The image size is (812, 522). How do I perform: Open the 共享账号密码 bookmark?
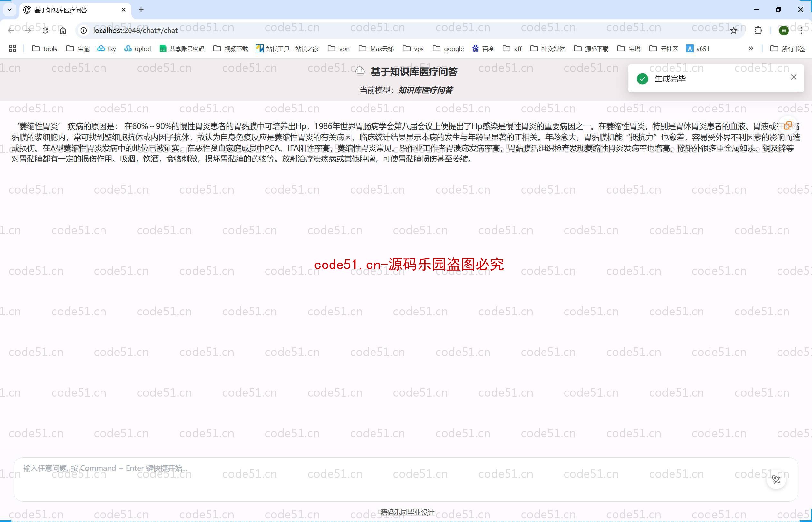tap(182, 48)
